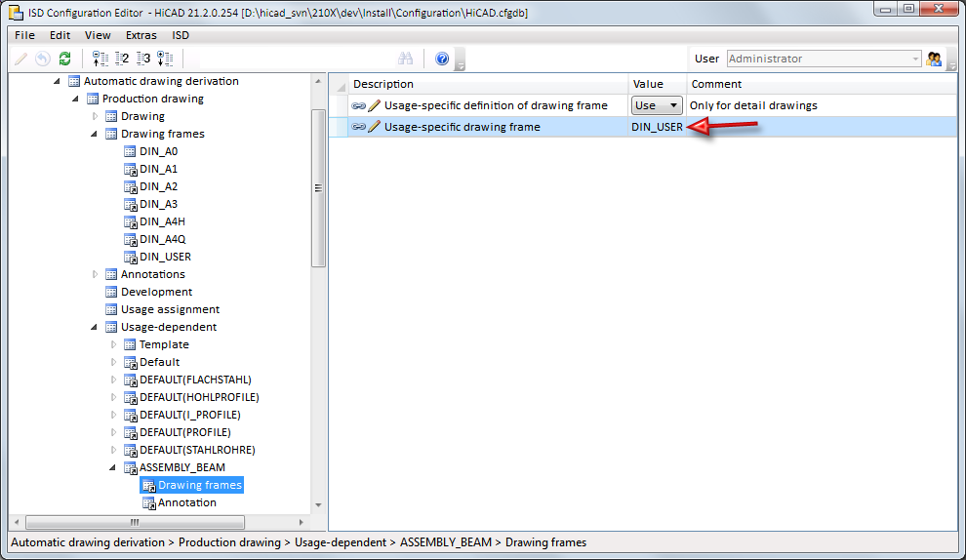Select DIN_A3 in the tree
The width and height of the screenshot is (966, 560).
[158, 204]
